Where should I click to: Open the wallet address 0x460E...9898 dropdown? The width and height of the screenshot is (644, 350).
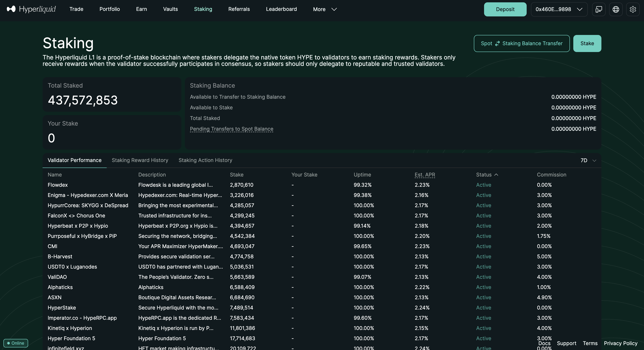pyautogui.click(x=559, y=9)
